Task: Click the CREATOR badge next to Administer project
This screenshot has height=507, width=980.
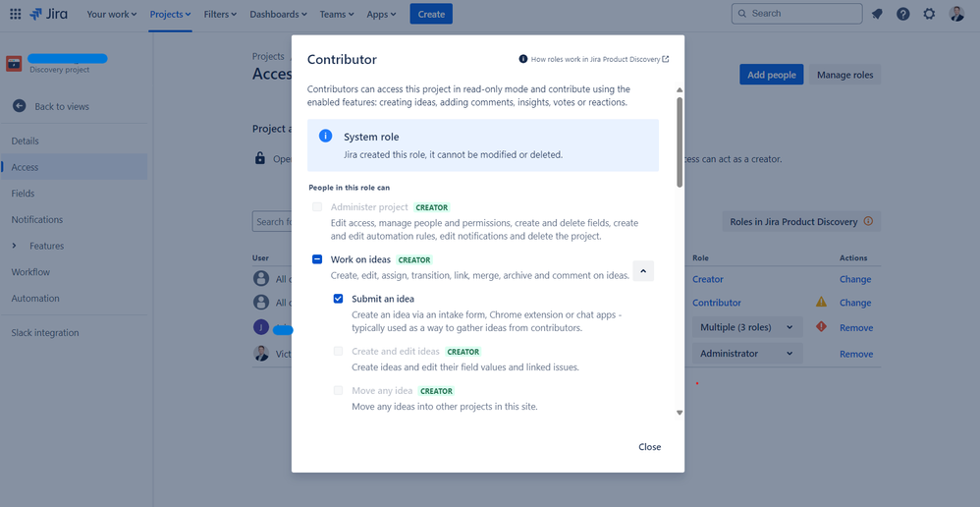Action: point(431,207)
